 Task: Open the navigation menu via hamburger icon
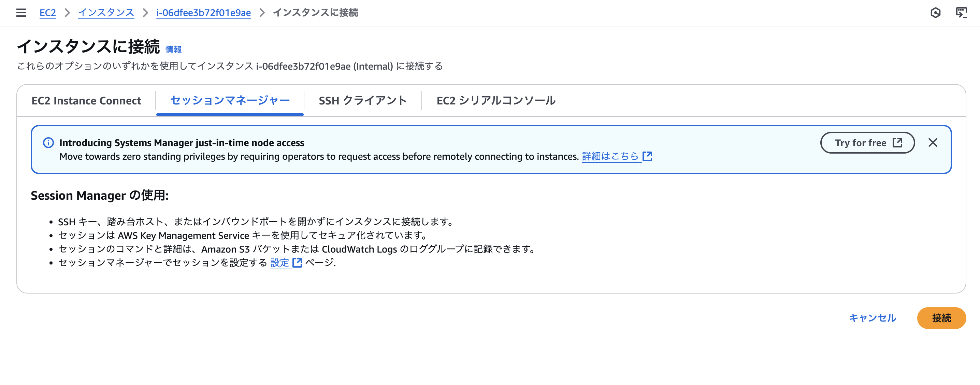21,13
